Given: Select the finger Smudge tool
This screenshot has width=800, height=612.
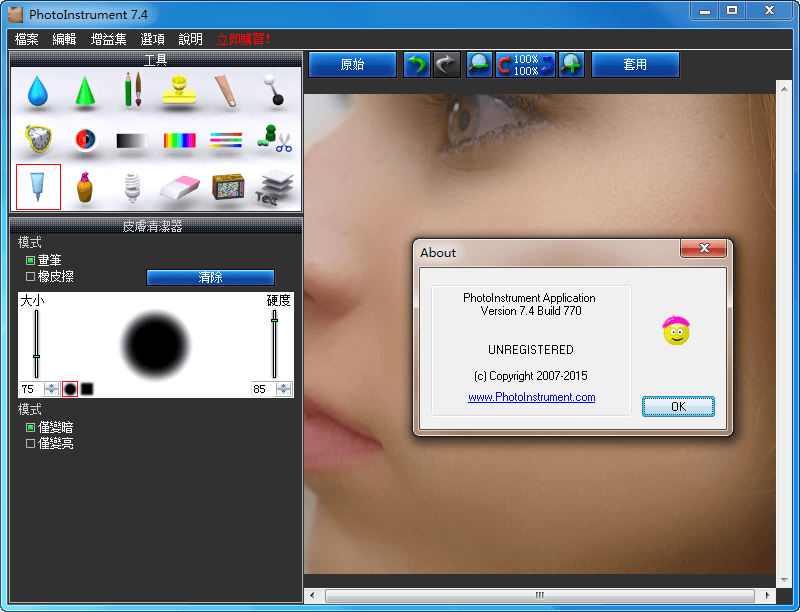Looking at the screenshot, I should [x=226, y=91].
